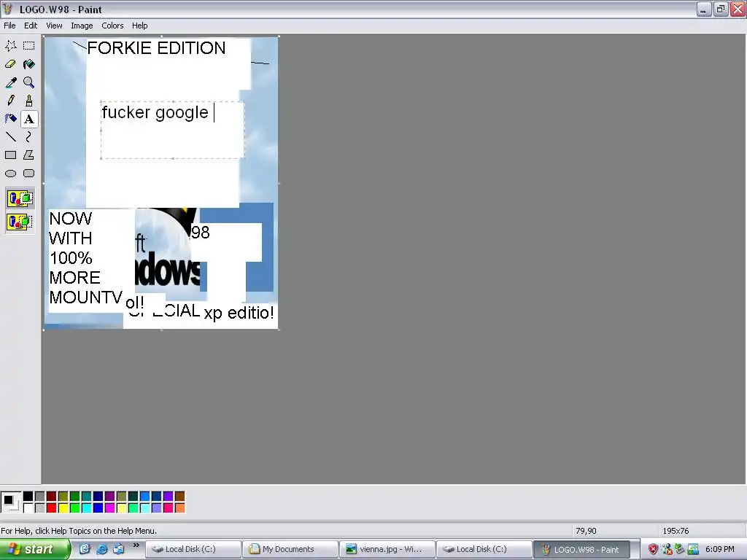Pick the brown color swatch
This screenshot has width=747, height=560.
[x=180, y=497]
